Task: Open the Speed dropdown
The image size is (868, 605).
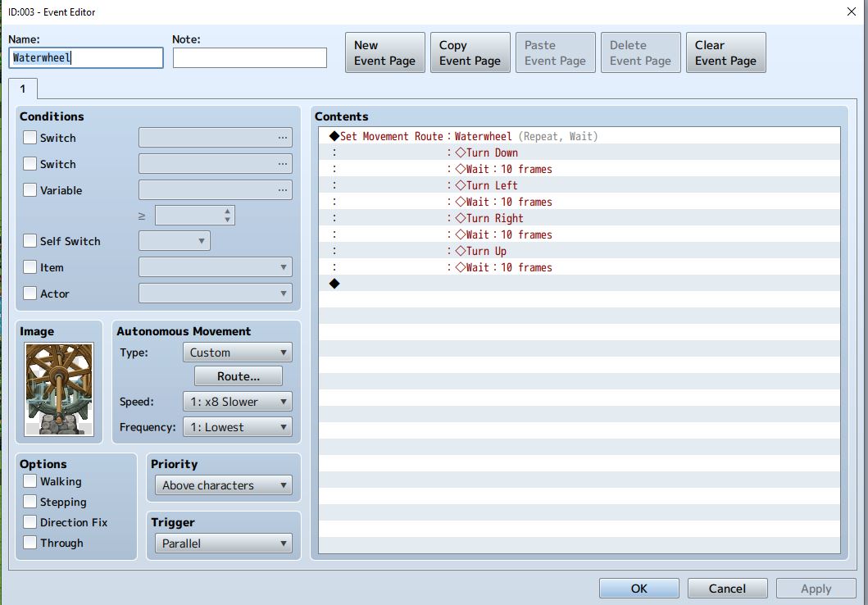Action: (x=238, y=402)
